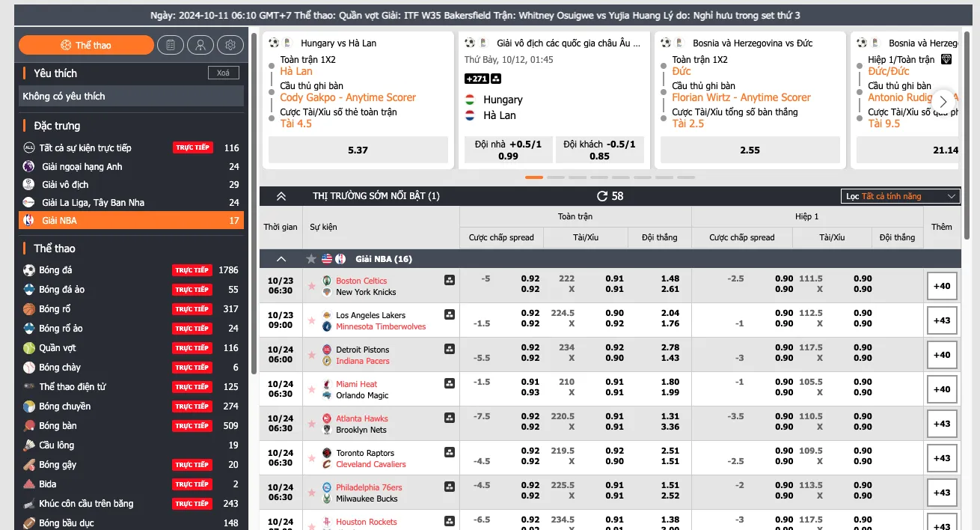Expand +43 more markets for Raptors vs Cavaliers
The width and height of the screenshot is (980, 530).
942,458
